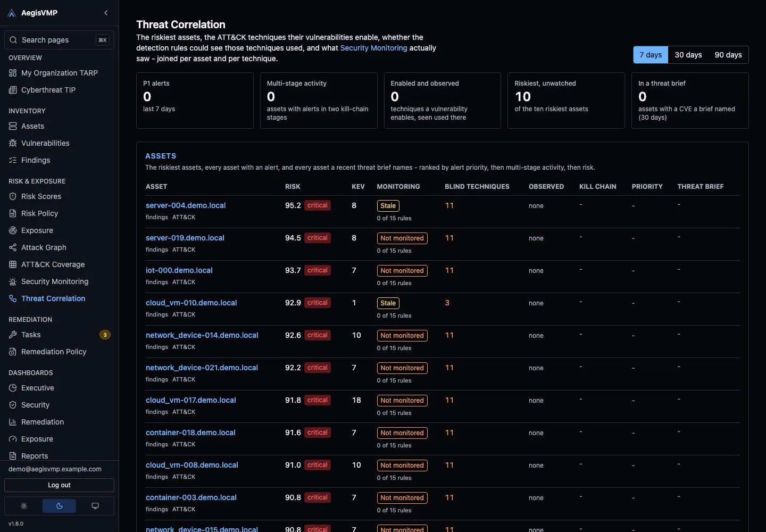766x532 pixels.
Task: Select the 90 days range
Action: point(728,55)
